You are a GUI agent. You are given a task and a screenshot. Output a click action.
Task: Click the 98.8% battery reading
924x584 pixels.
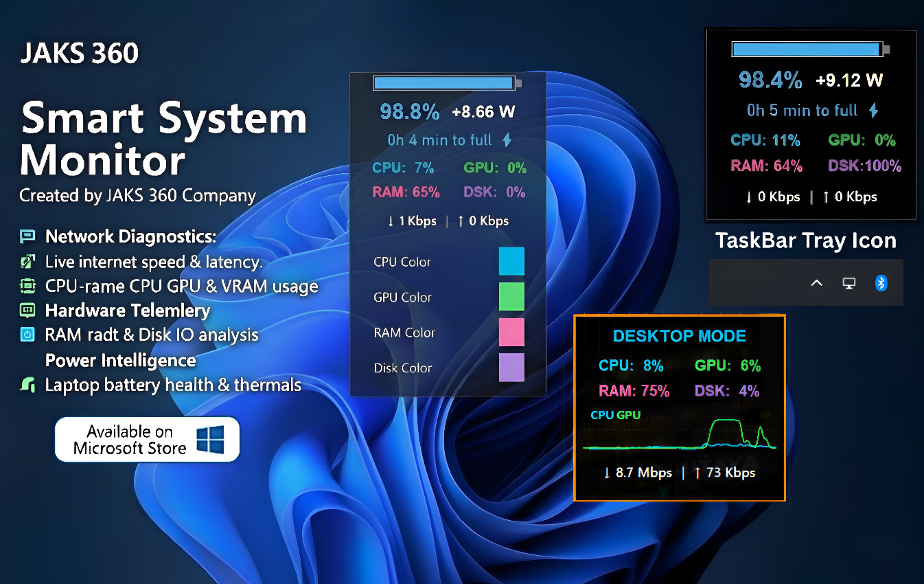[410, 111]
